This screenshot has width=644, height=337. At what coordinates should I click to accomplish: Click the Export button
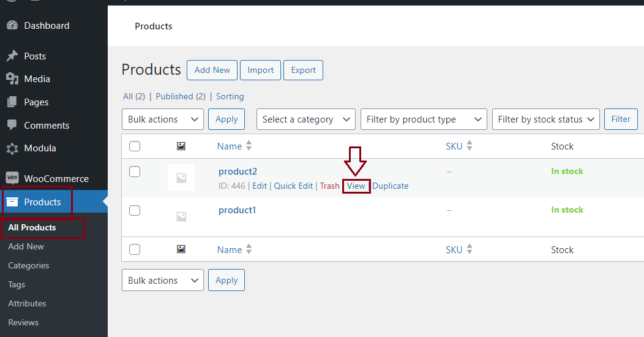pyautogui.click(x=303, y=70)
